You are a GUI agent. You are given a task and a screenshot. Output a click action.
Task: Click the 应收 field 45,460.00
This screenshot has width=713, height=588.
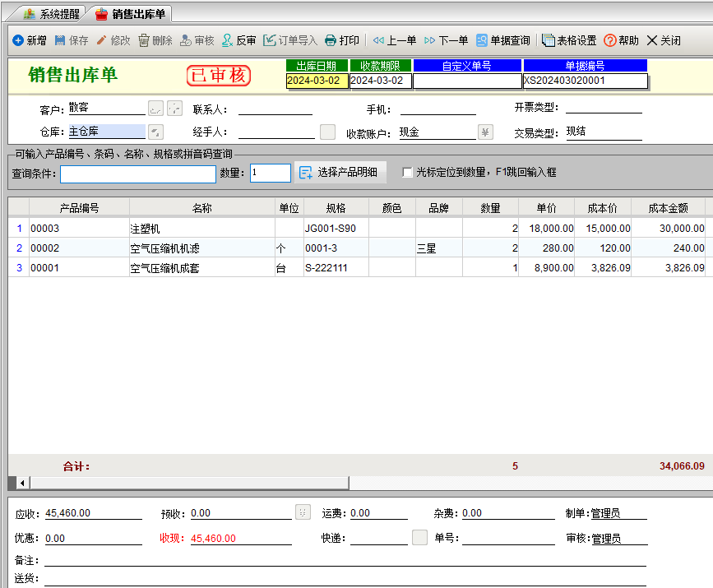click(x=93, y=513)
